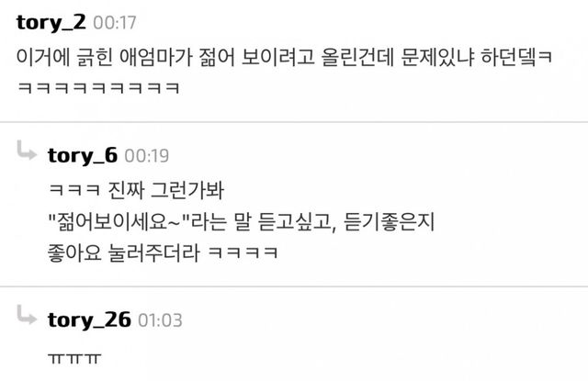Click the line 'ㅋㅋㅋ 진짜 그런가봐'

point(137,190)
